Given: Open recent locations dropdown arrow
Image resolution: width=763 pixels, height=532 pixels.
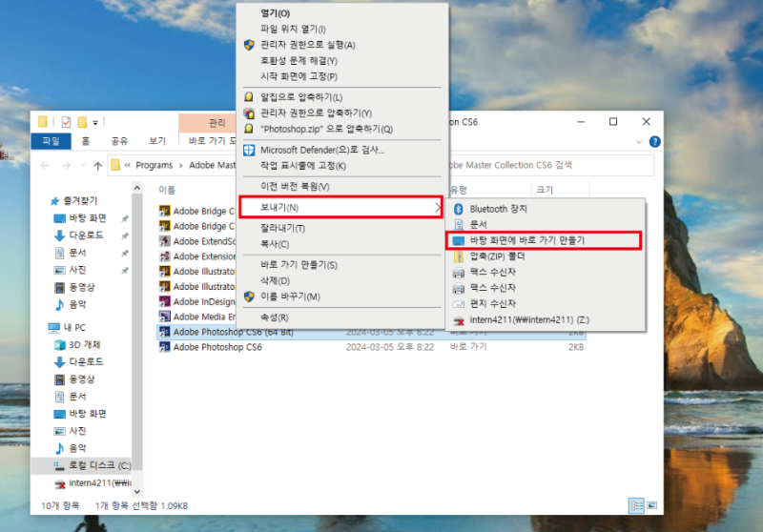Looking at the screenshot, I should point(83,166).
